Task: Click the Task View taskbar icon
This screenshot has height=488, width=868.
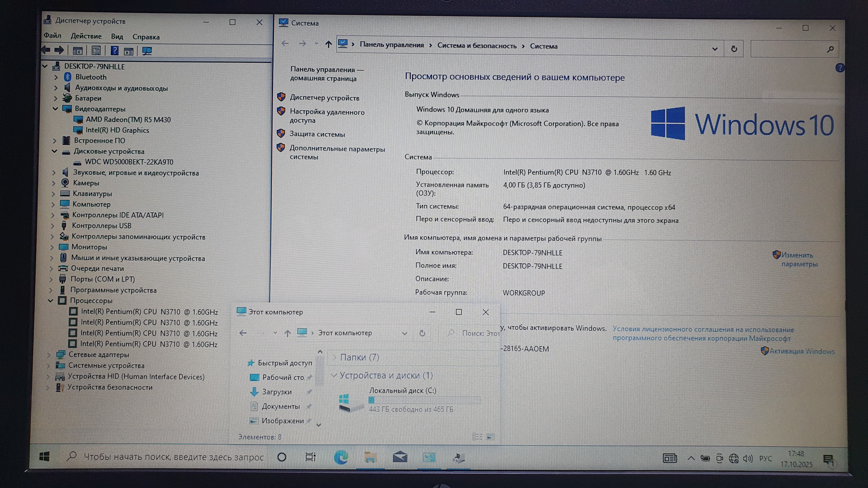Action: pyautogui.click(x=310, y=457)
